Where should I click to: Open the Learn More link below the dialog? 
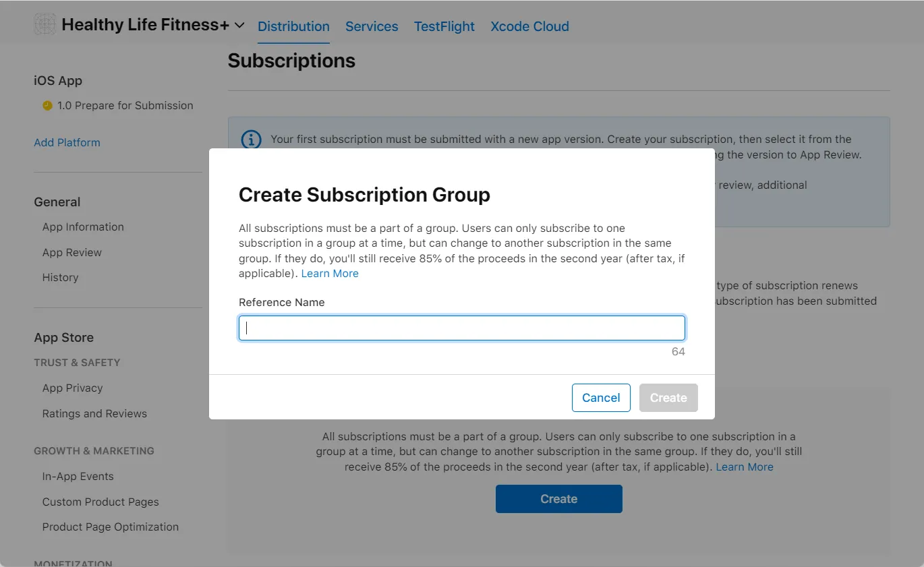pyautogui.click(x=745, y=467)
